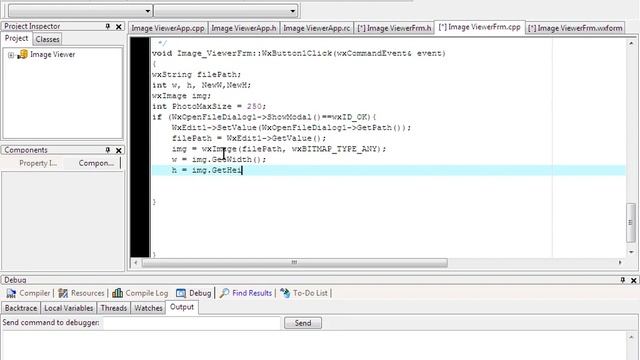Image resolution: width=640 pixels, height=360 pixels.
Task: Close the Project Inspector panel
Action: click(119, 27)
